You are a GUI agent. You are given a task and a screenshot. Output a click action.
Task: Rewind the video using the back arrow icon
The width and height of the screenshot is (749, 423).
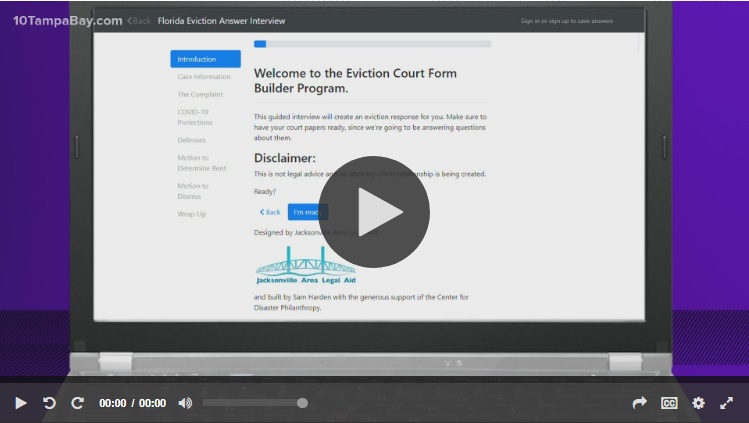click(49, 403)
